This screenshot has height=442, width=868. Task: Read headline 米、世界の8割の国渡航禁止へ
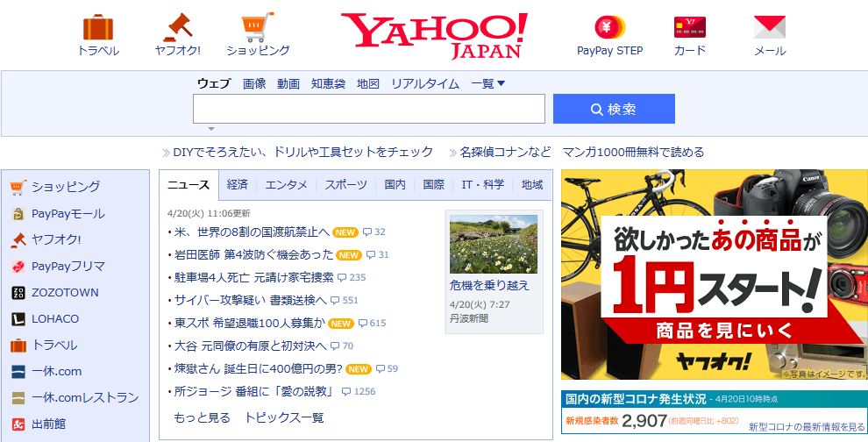[252, 232]
